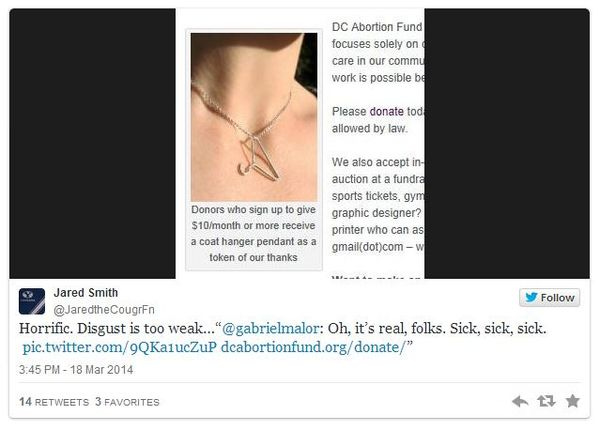600x430 pixels.
Task: Click the left black area of embedded image
Action: 92,143
